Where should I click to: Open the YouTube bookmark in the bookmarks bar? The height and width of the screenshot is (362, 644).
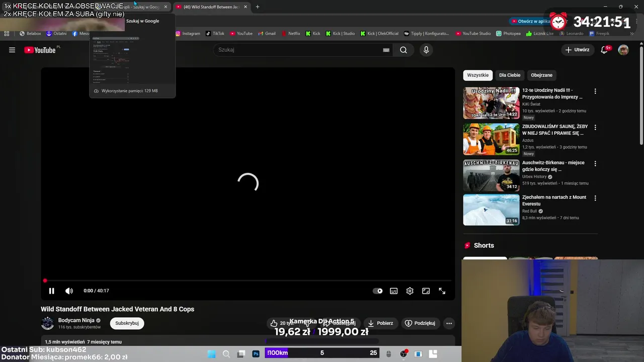coord(242,34)
